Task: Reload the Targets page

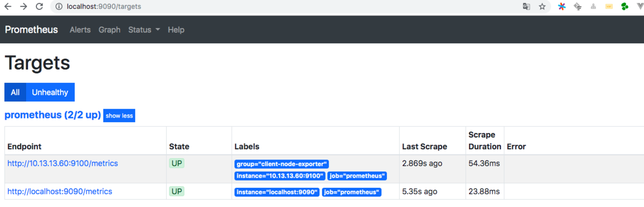Action: coord(39,7)
